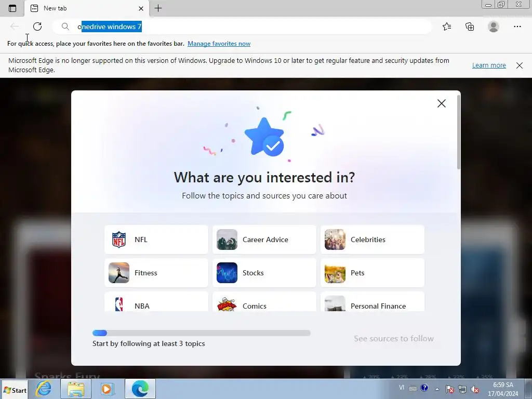Image resolution: width=532 pixels, height=399 pixels.
Task: Launch Internet Explorer from taskbar
Action: [44, 389]
